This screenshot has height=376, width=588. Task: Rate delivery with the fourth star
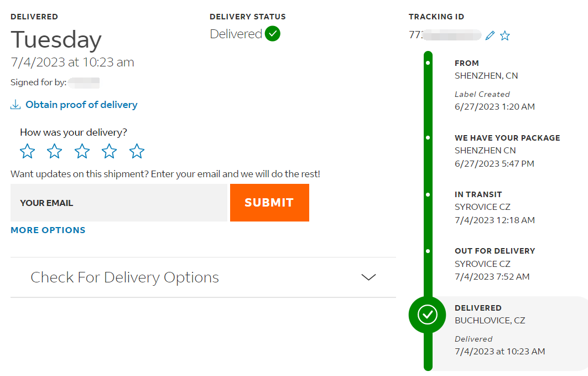[x=110, y=151]
